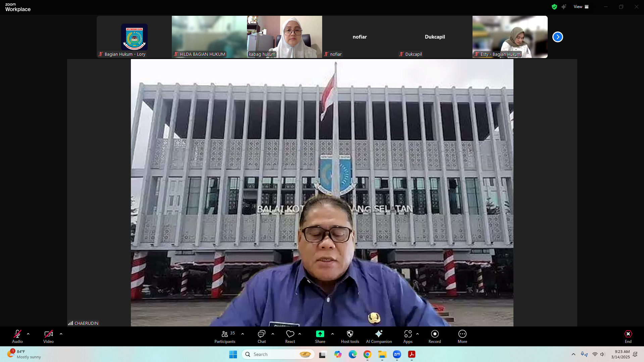Select kabag hukum video thumbnail
Image resolution: width=644 pixels, height=362 pixels.
285,37
